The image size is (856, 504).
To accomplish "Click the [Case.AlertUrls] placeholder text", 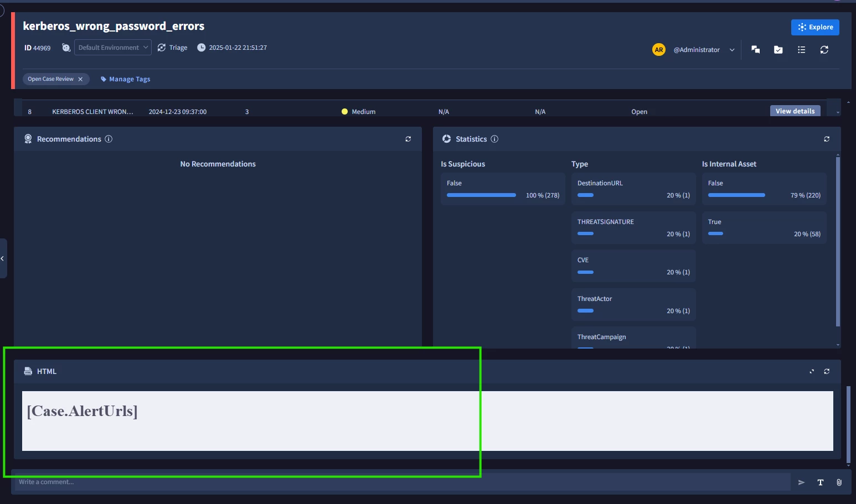I will pos(82,411).
